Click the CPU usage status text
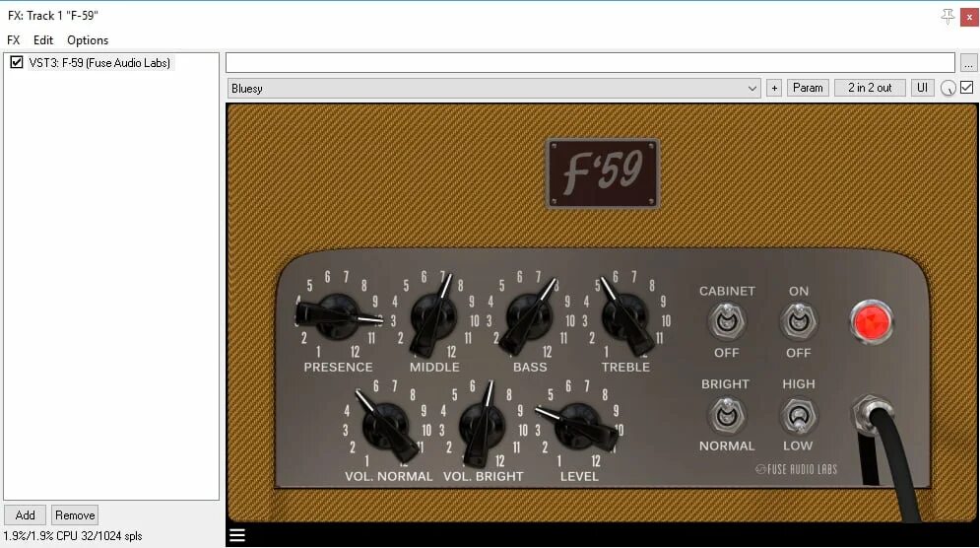The height and width of the screenshot is (548, 980). (73, 536)
